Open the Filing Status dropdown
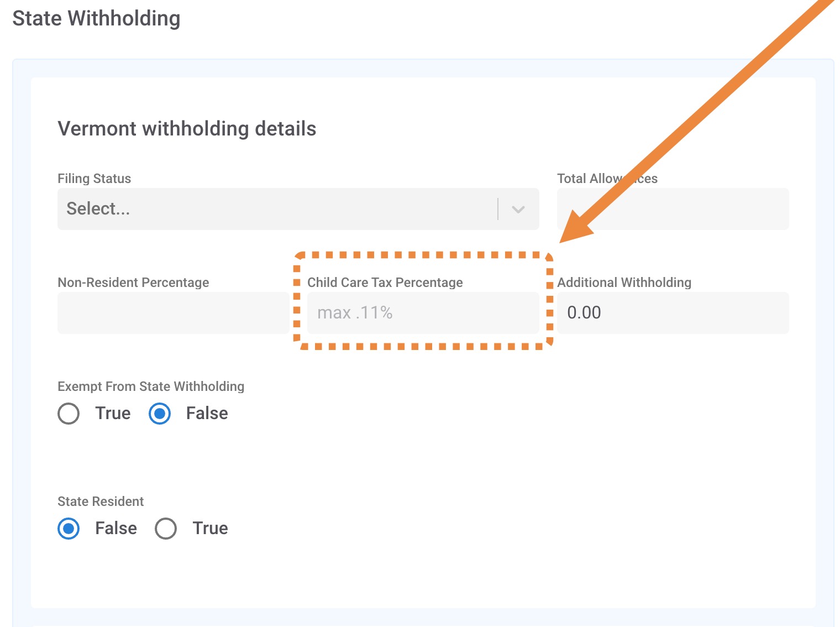This screenshot has width=840, height=627. point(276,209)
